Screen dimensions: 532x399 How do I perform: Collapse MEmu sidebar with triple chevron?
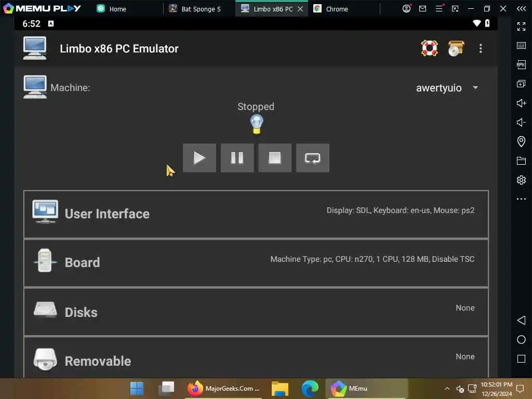click(521, 8)
